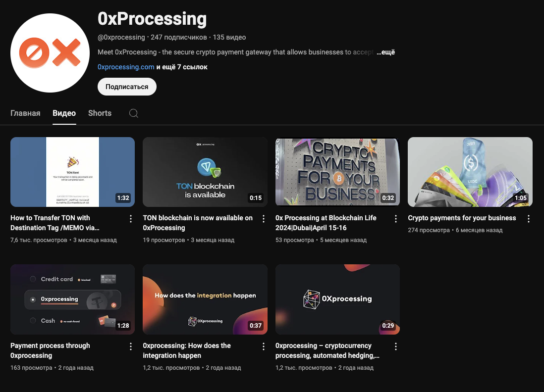The width and height of the screenshot is (544, 392).
Task: Click "и ещё 7 ссылок" to show more links
Action: (182, 67)
